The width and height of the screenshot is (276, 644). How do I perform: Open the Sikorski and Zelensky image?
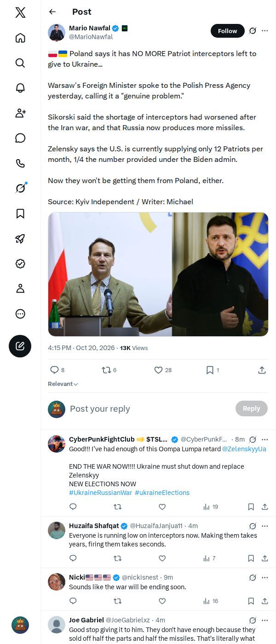pyautogui.click(x=158, y=274)
